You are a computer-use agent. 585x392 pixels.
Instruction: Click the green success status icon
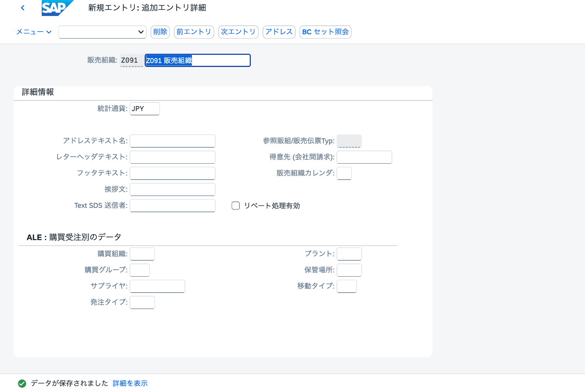tap(22, 383)
